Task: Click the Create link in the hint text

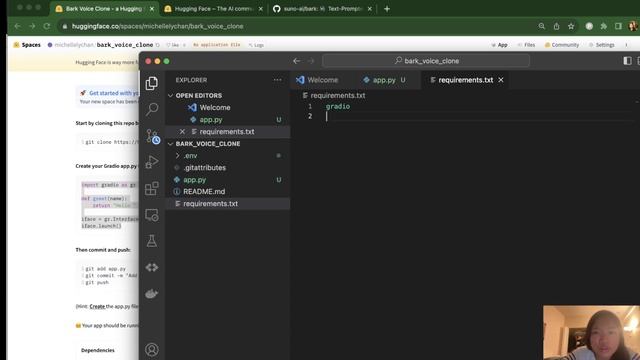Action: tap(97, 306)
